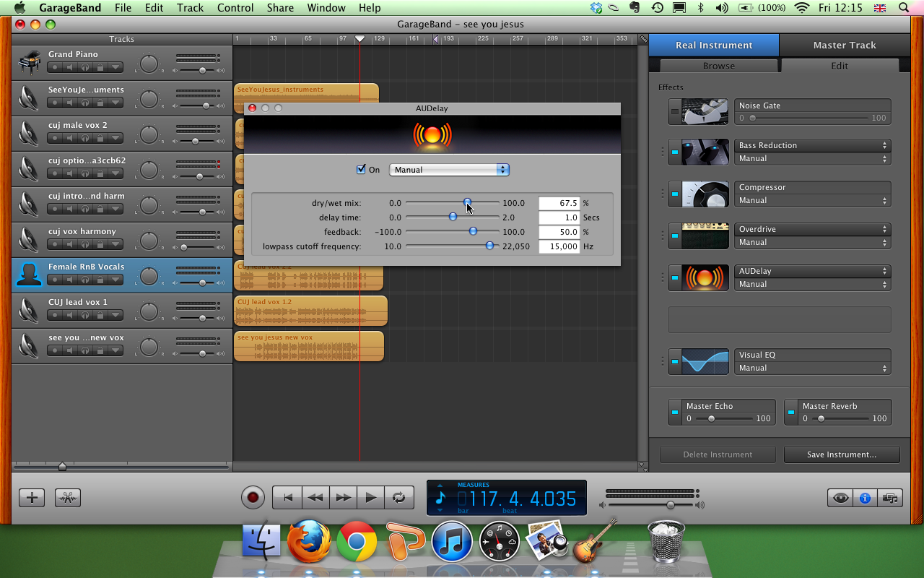Click the rewind button

pos(315,497)
